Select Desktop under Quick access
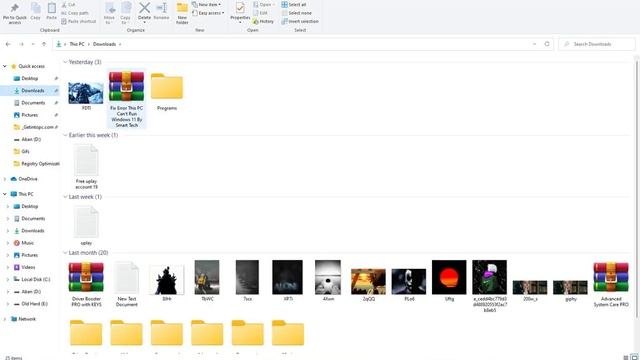 [29, 78]
